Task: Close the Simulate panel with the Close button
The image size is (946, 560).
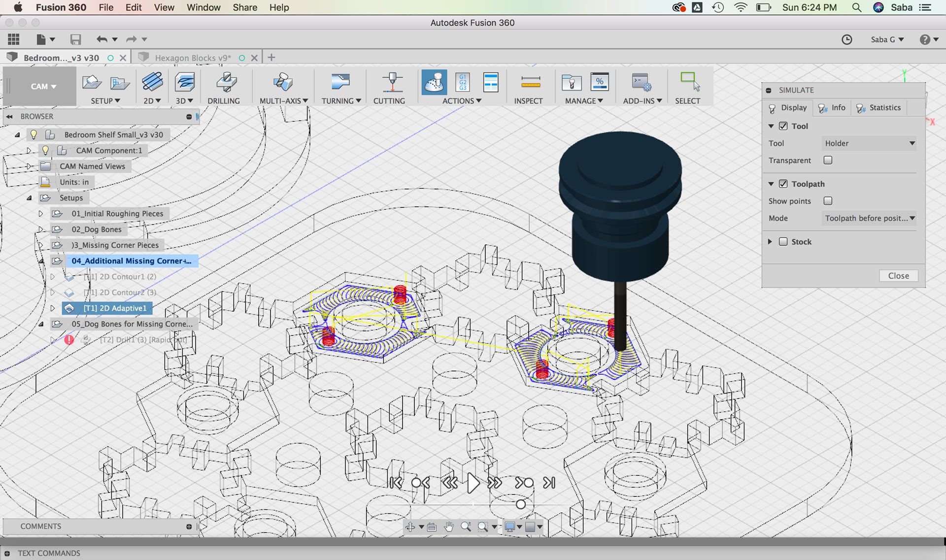Action: 898,276
